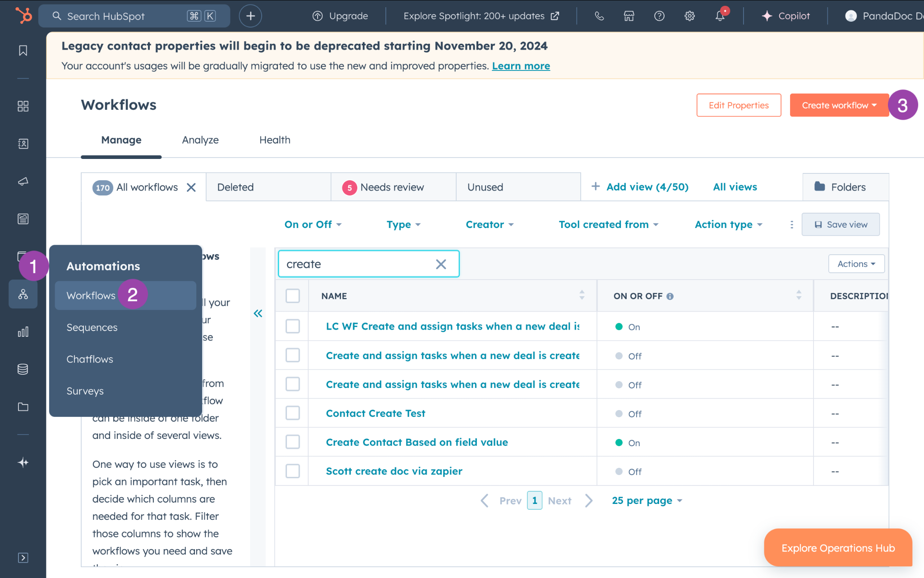
Task: Follow the Learn more link
Action: (521, 66)
